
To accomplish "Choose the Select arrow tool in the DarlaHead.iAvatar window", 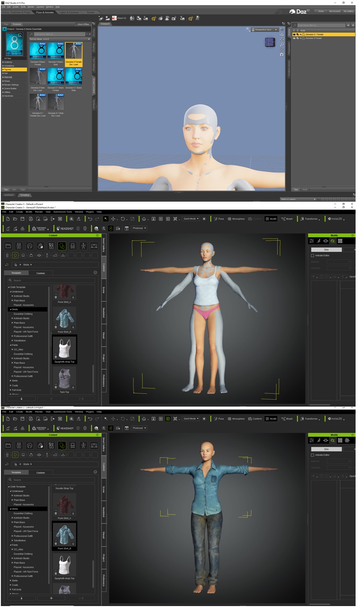I will tap(106, 219).
